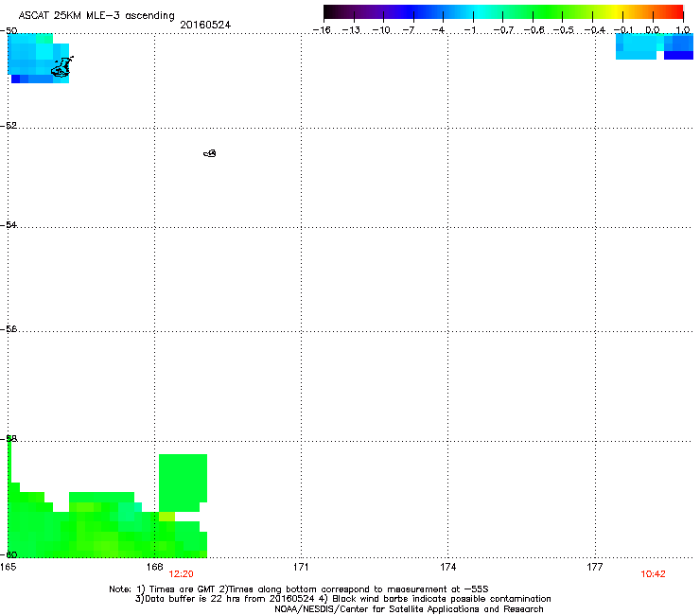Viewport: 700px width, 615px height.
Task: Click the 1.0 color scale label
Action: click(683, 30)
